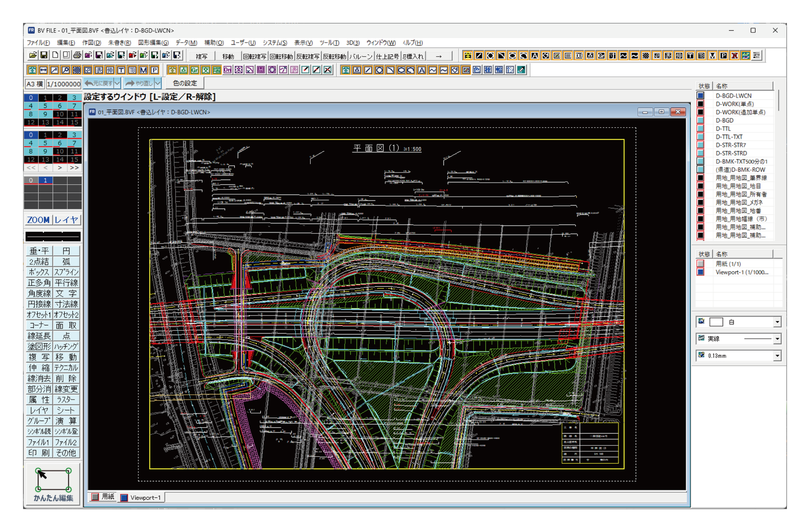Open the line type dropdown showing 実線
The width and height of the screenshot is (810, 532).
pos(777,339)
